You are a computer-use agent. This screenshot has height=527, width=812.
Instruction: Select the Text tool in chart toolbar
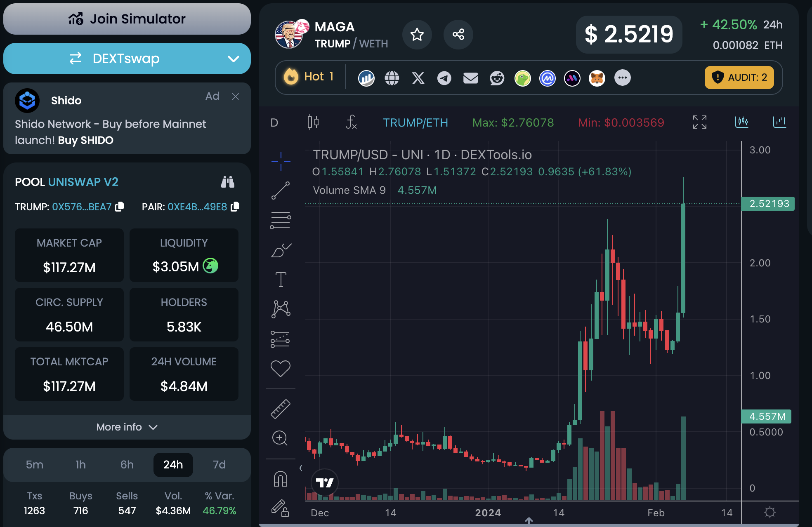281,280
